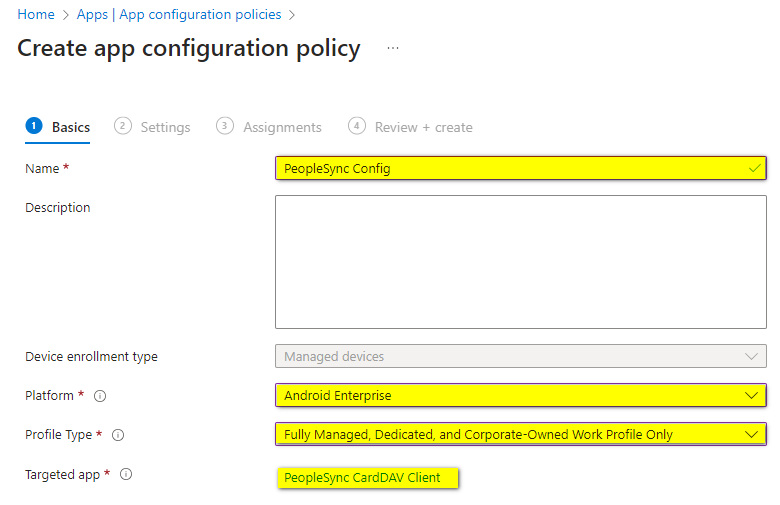This screenshot has height=505, width=780.
Task: Switch to the Settings step tab
Action: (x=152, y=127)
